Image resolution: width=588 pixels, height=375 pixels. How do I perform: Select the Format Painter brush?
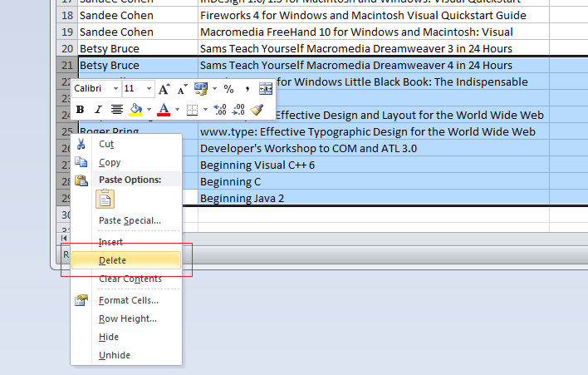point(257,109)
